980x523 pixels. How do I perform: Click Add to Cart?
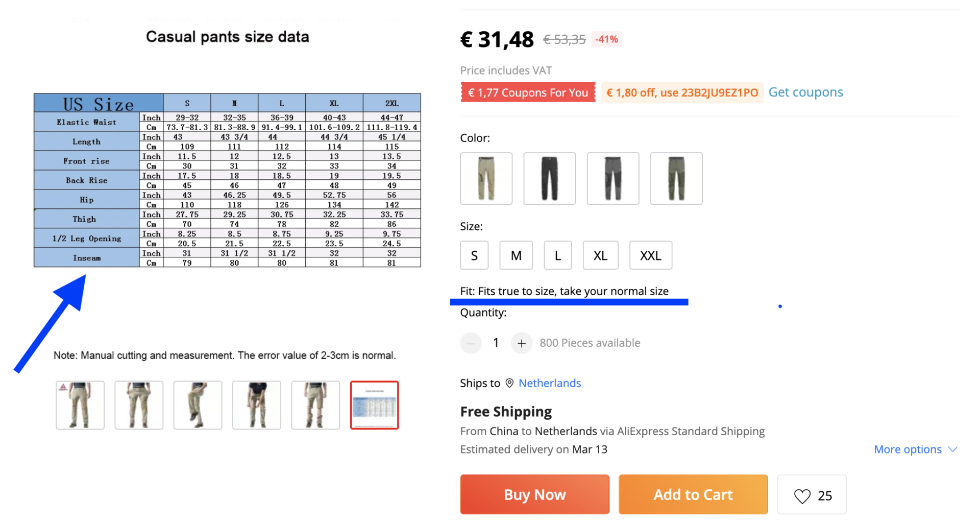pos(692,494)
